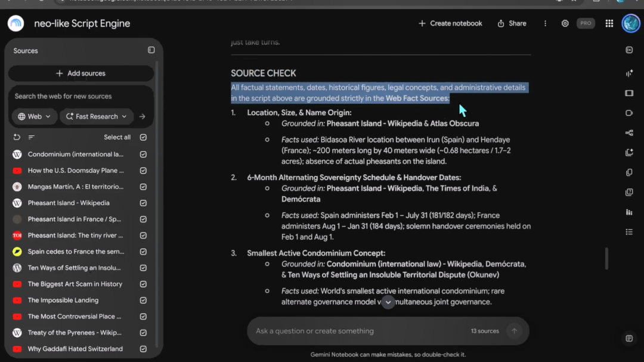The image size is (644, 362).
Task: Open the slide deck icon in the right rail
Action: point(629,93)
